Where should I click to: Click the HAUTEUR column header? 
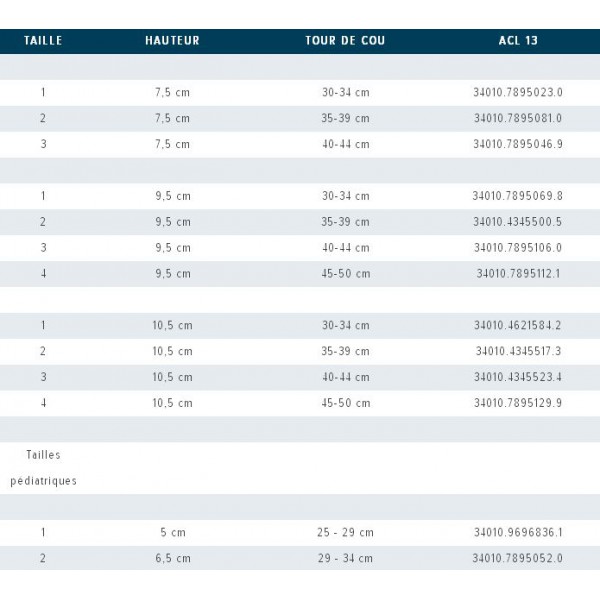[x=173, y=41]
